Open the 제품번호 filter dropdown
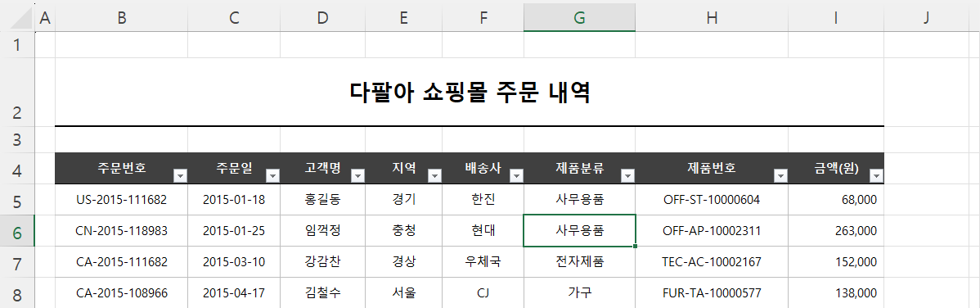Viewport: 980px width, 308px height. [x=780, y=177]
